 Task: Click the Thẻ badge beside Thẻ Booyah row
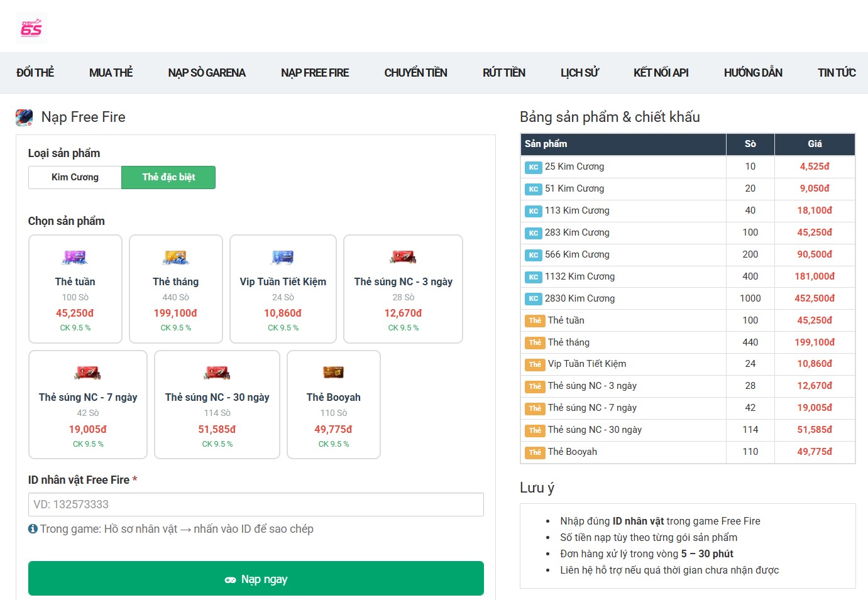click(x=535, y=452)
